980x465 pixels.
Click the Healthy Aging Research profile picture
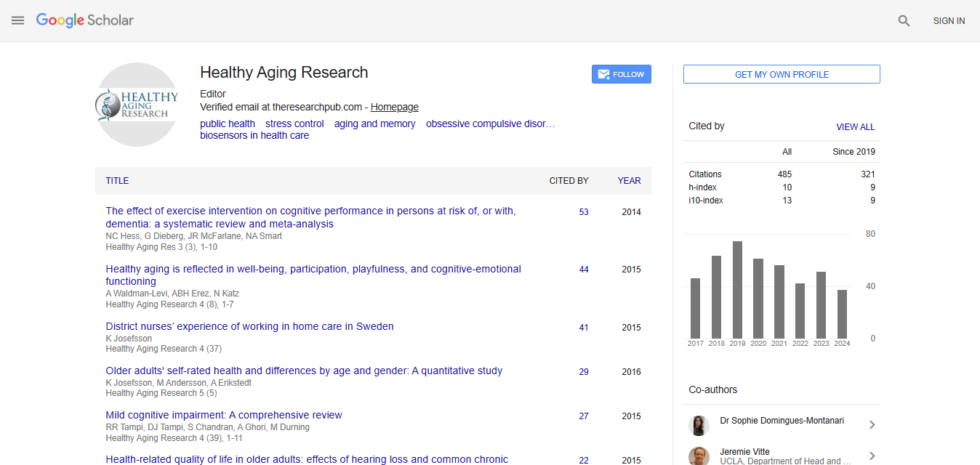coord(137,105)
